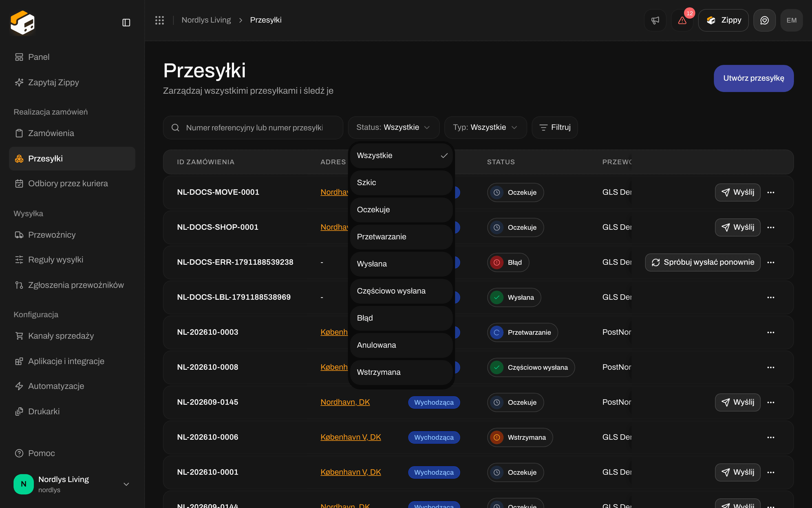812x508 pixels.
Task: Open Zapytaj Zippy in sidebar
Action: [72, 82]
